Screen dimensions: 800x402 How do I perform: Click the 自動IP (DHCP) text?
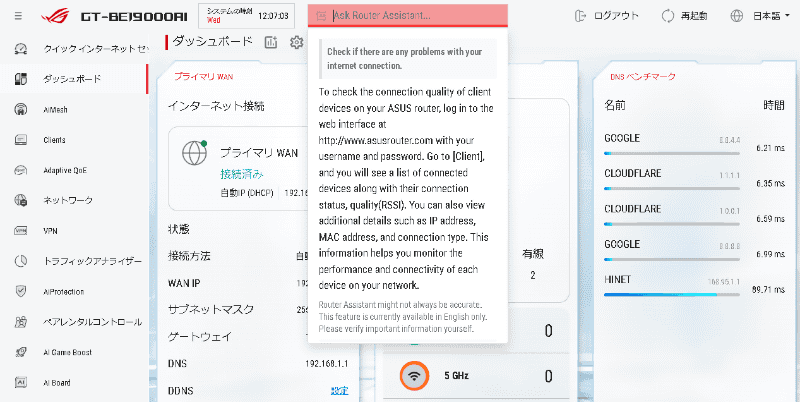tap(247, 193)
